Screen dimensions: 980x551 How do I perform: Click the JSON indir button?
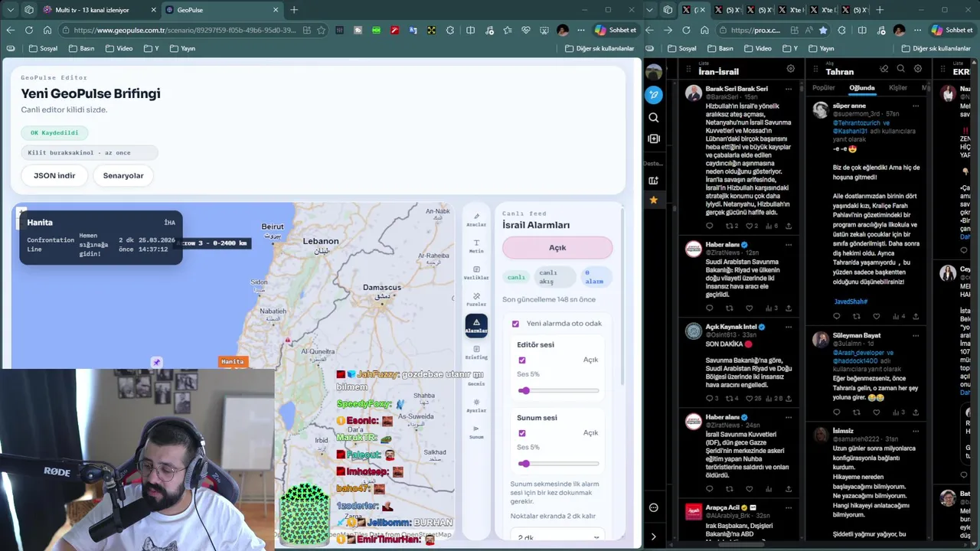pos(54,175)
